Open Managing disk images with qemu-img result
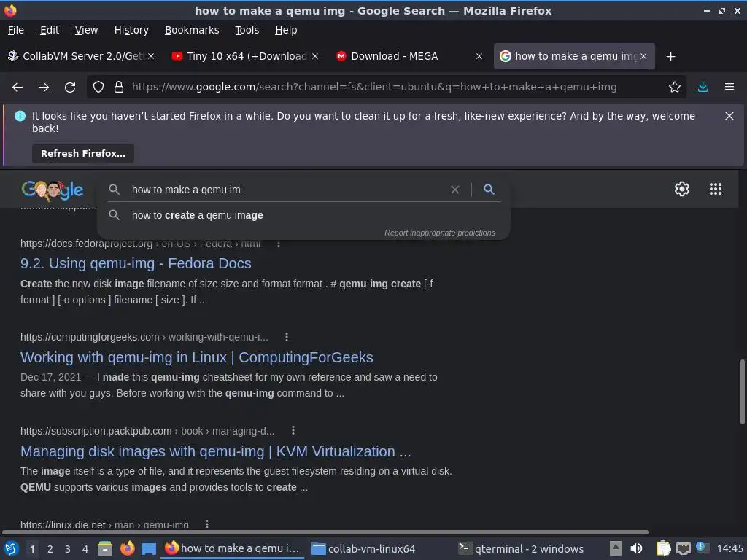 coord(216,451)
